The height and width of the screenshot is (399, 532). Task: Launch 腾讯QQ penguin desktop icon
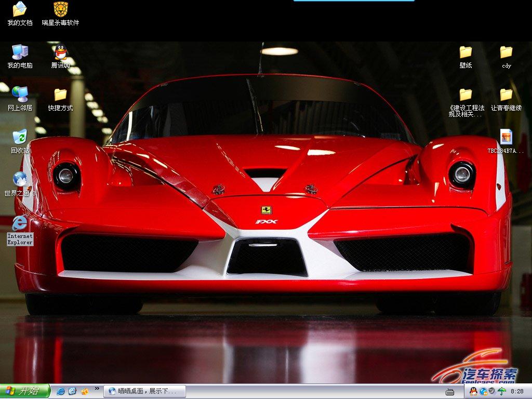pyautogui.click(x=61, y=52)
